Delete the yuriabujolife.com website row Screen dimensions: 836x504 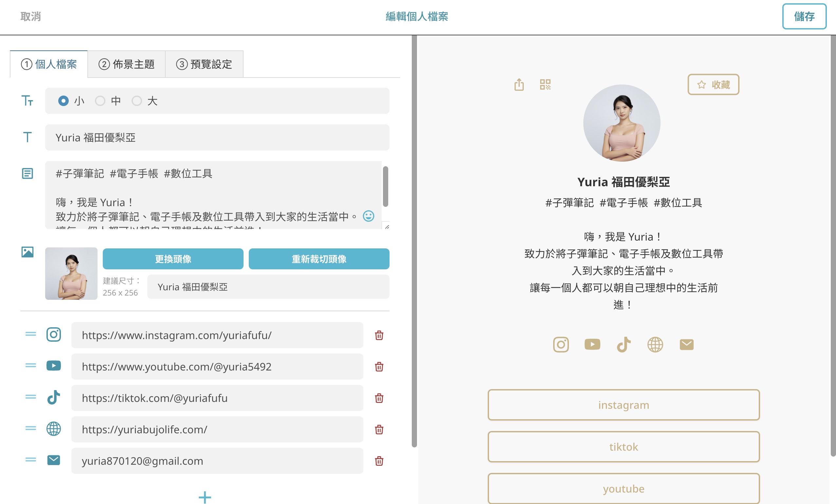click(x=379, y=429)
